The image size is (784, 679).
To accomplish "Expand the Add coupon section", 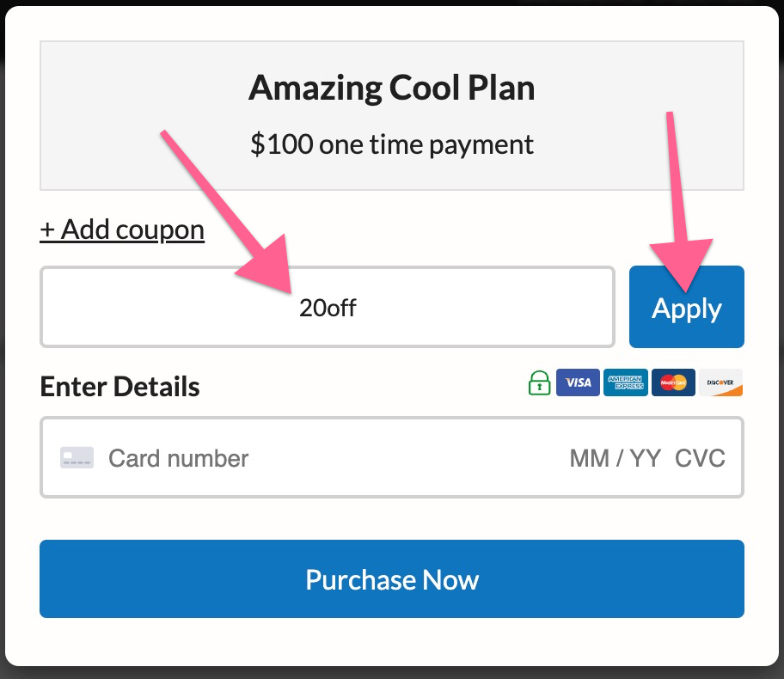I will [122, 229].
